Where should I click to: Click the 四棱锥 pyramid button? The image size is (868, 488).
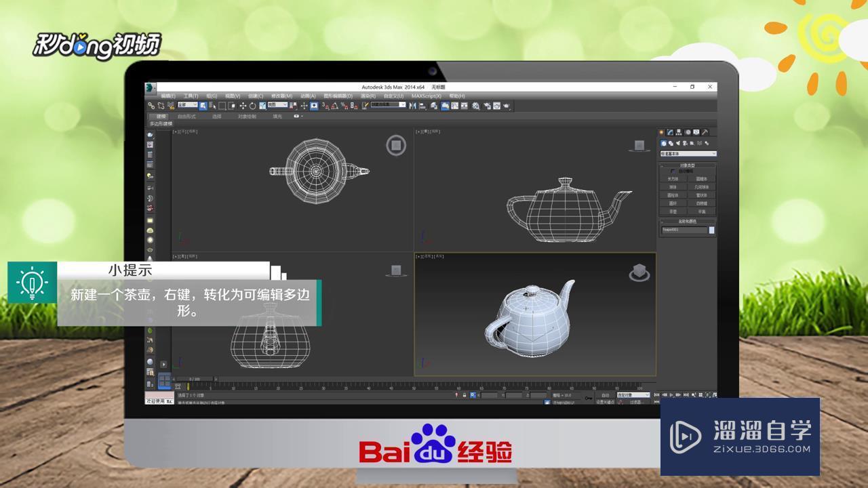pyautogui.click(x=701, y=203)
